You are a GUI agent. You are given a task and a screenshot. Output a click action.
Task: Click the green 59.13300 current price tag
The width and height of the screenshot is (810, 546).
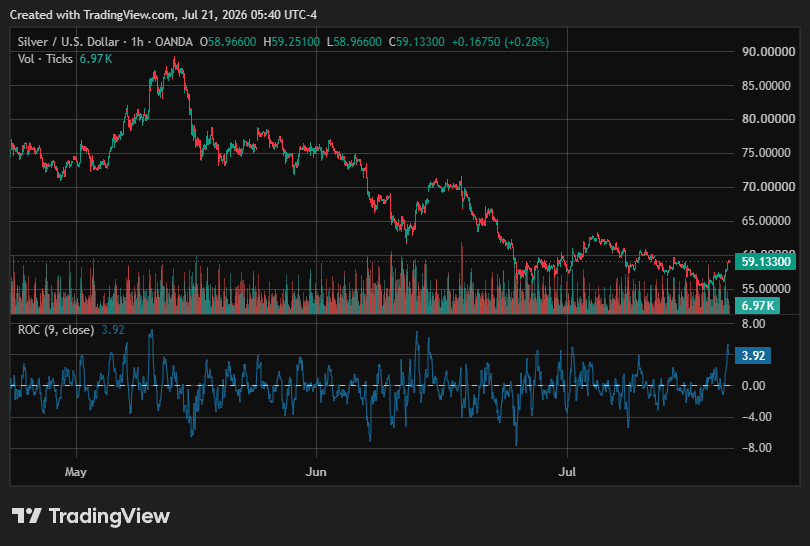pos(766,261)
